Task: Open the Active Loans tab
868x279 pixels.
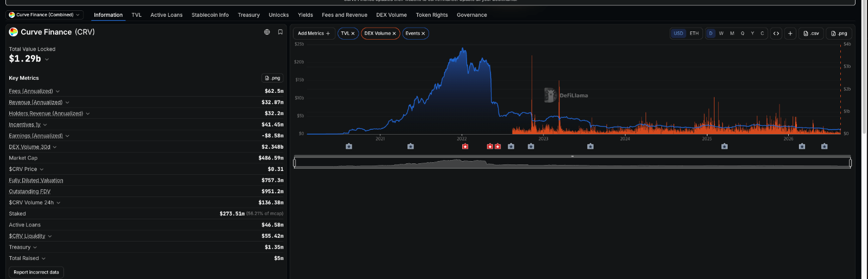Action: (x=167, y=15)
